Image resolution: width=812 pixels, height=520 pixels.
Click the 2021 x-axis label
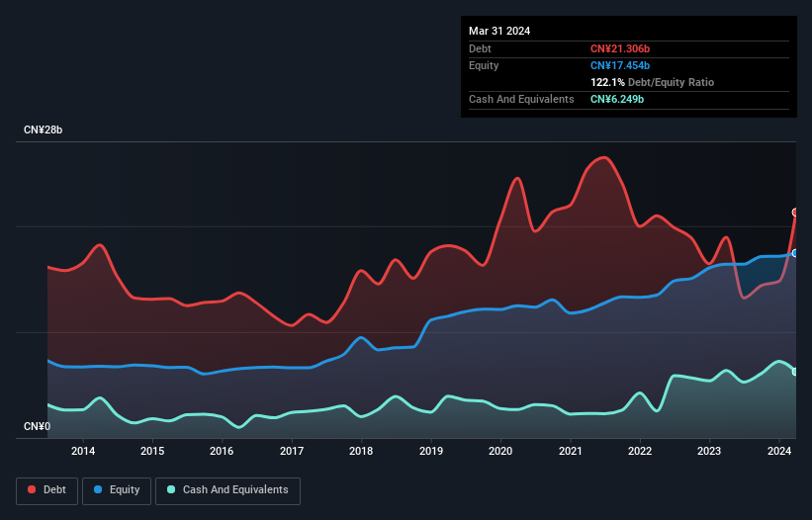pos(570,451)
